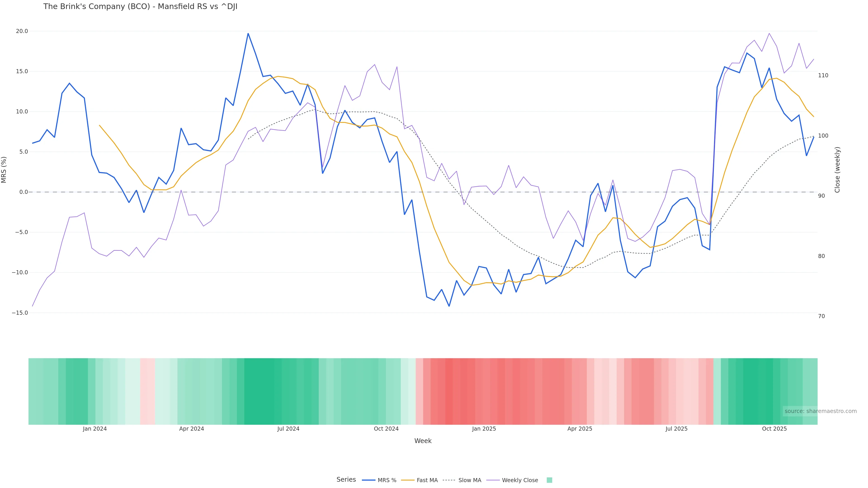Screen dimensions: 868x488
Task: Click the blue MRS % legend line icon
Action: (x=368, y=480)
